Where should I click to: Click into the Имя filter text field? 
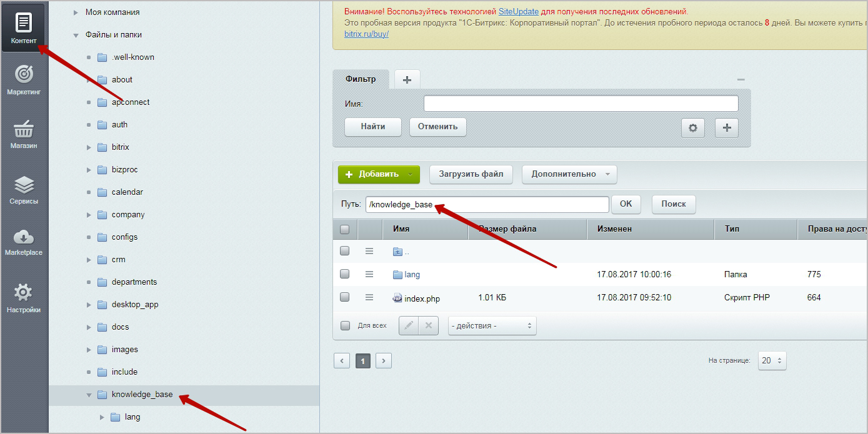581,104
